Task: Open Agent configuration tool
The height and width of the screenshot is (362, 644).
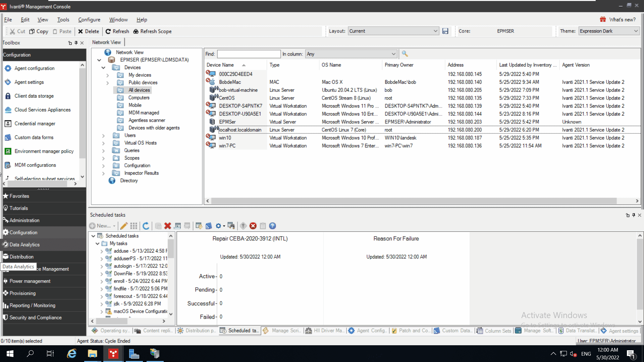Action: [34, 68]
